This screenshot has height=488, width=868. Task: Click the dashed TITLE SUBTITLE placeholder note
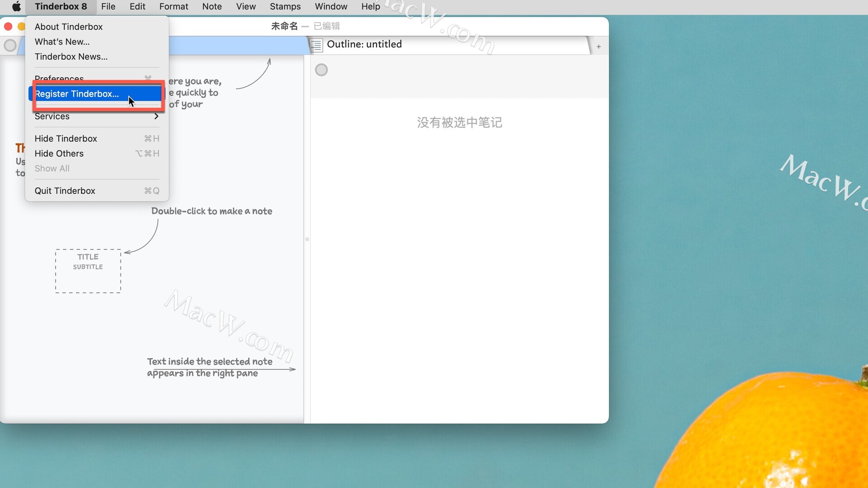(x=88, y=271)
